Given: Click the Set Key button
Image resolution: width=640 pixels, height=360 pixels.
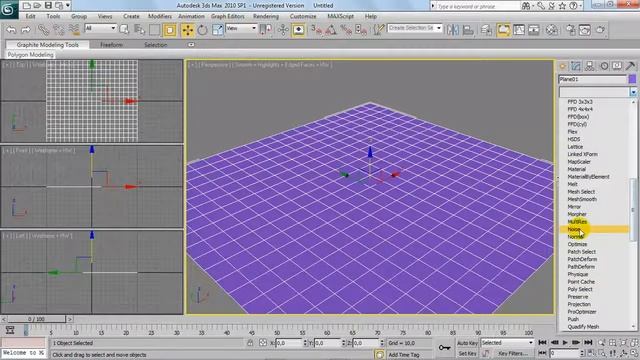Looking at the screenshot, I should (467, 353).
